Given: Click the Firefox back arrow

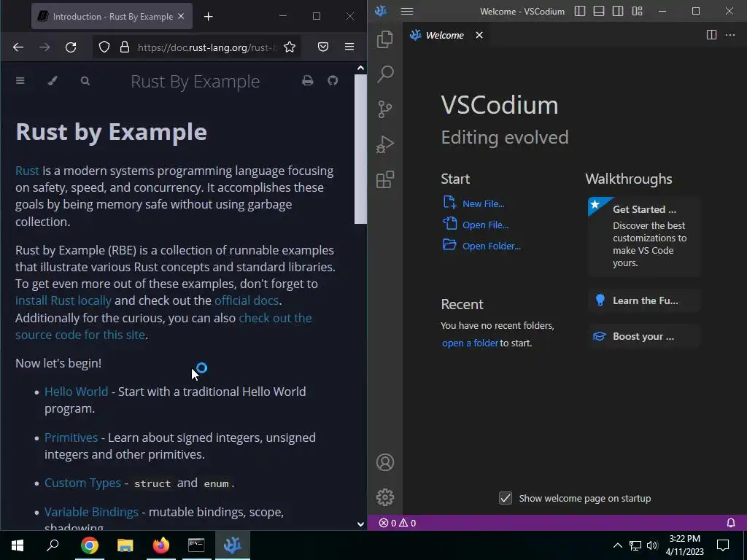Looking at the screenshot, I should coord(18,47).
